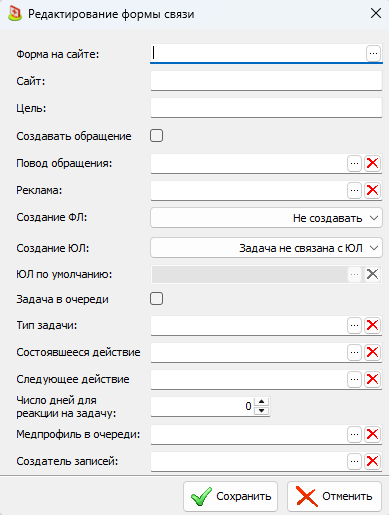Clear the Тип задачи field
The width and height of the screenshot is (389, 515).
pyautogui.click(x=372, y=325)
